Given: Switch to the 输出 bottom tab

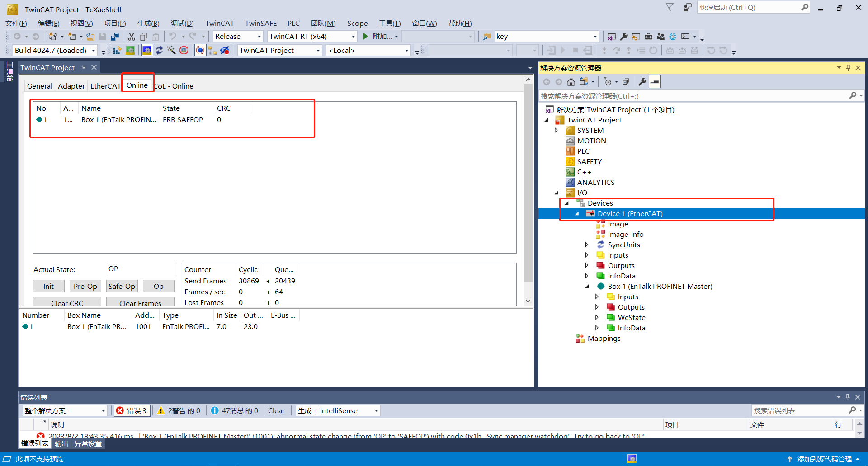Looking at the screenshot, I should [61, 443].
